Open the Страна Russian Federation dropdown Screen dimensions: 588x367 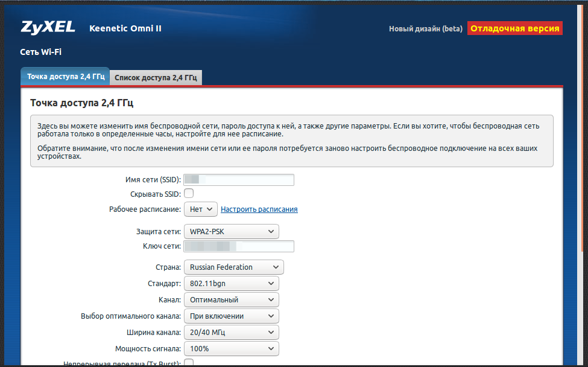(233, 267)
